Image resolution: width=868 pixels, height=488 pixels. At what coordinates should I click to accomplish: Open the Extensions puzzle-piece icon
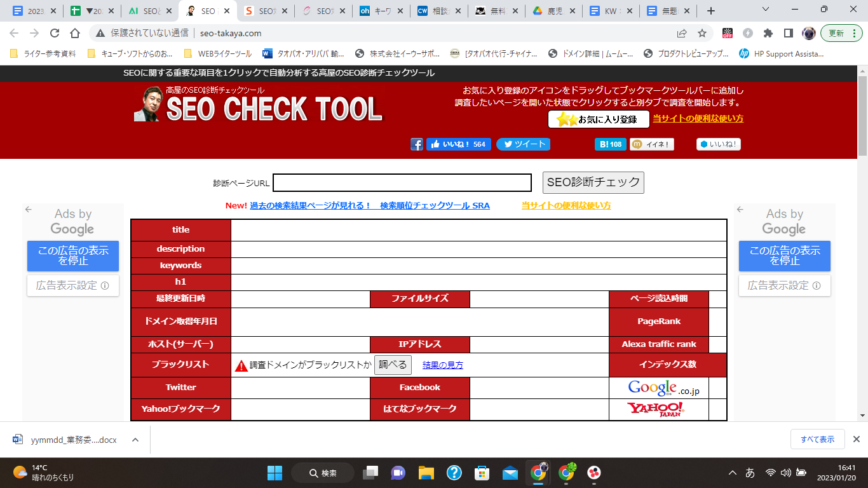[768, 33]
